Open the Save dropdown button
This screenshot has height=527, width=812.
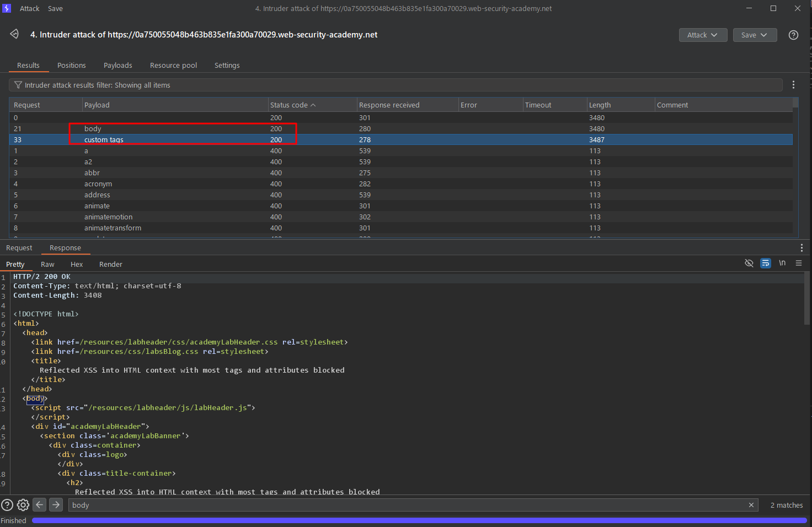pos(755,35)
